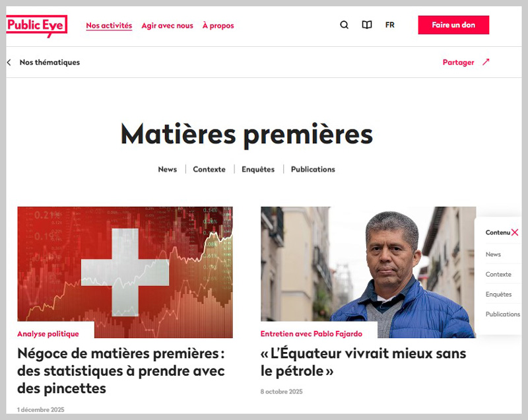The width and height of the screenshot is (528, 420).
Task: Click the Public Eye logo
Action: pos(37,26)
